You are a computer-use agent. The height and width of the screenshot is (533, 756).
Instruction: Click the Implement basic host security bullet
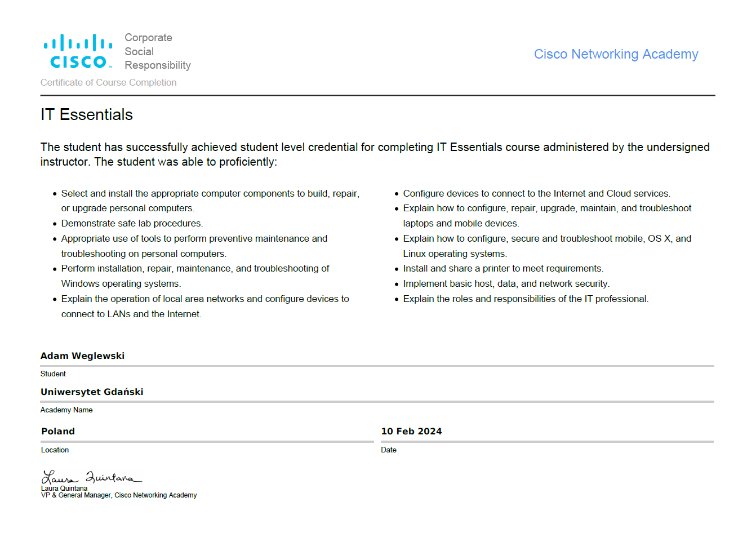pyautogui.click(x=506, y=283)
